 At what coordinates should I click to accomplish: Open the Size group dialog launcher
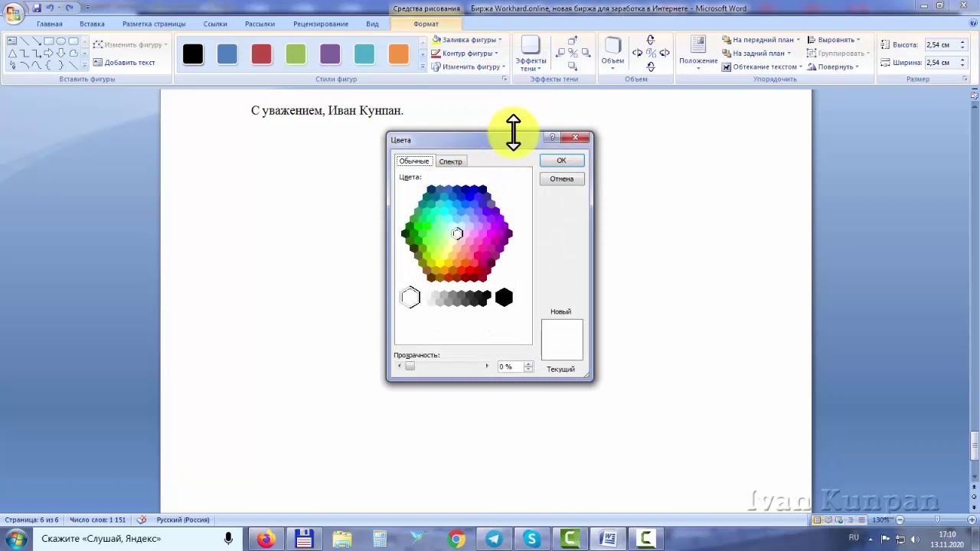point(963,80)
